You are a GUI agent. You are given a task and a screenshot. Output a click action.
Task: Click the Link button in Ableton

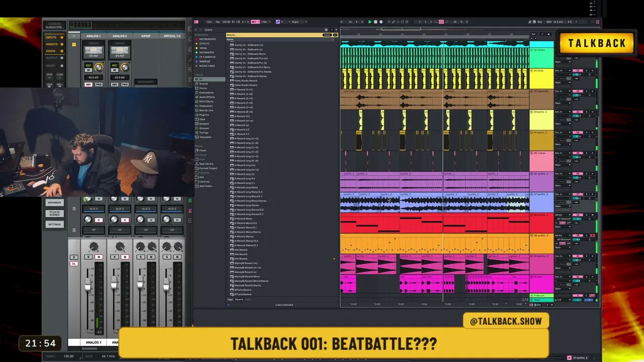pyautogui.click(x=209, y=22)
